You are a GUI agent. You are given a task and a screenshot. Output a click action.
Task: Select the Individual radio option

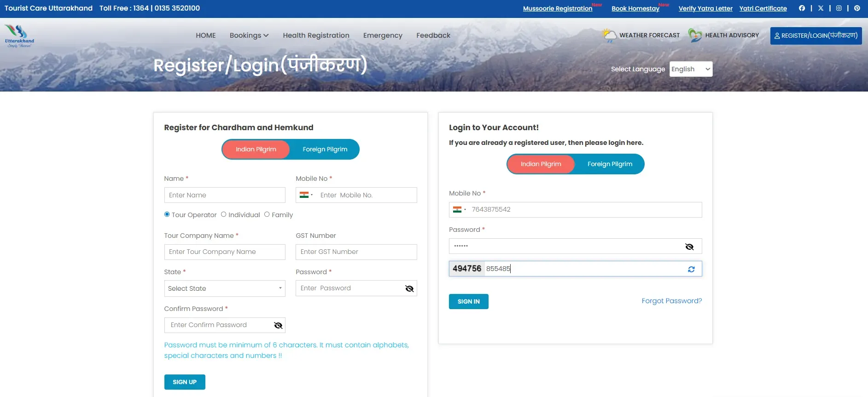click(x=223, y=214)
